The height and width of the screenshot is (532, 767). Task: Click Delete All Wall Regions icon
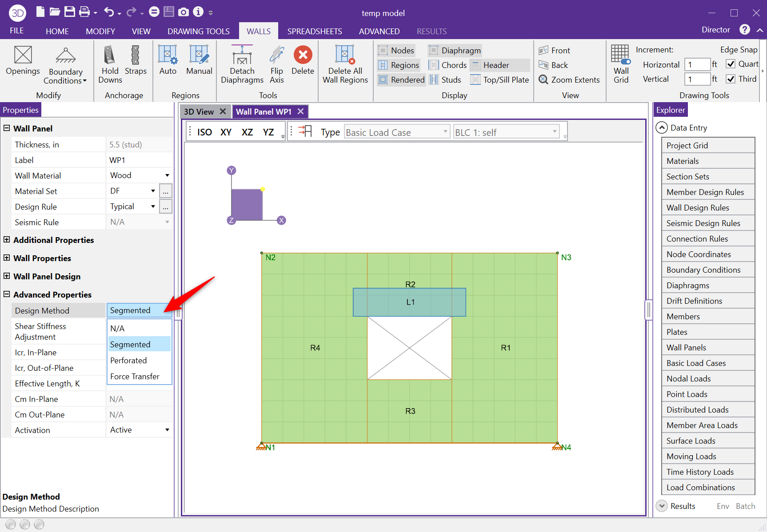click(x=345, y=56)
